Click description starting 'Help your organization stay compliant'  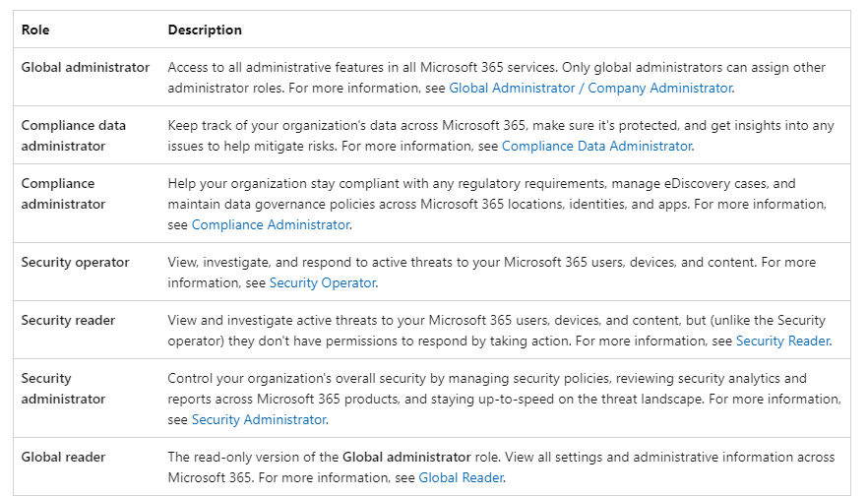point(497,204)
